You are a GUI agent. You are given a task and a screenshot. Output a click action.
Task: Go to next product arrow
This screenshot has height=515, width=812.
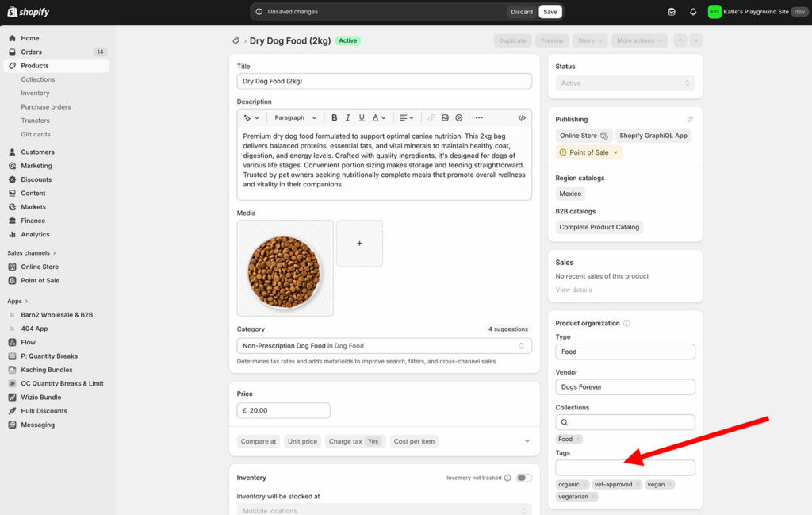[696, 40]
